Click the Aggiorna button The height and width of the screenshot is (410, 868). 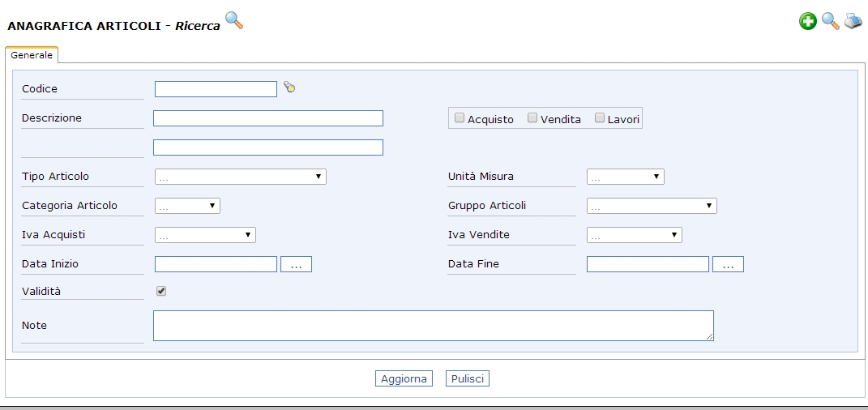click(404, 378)
